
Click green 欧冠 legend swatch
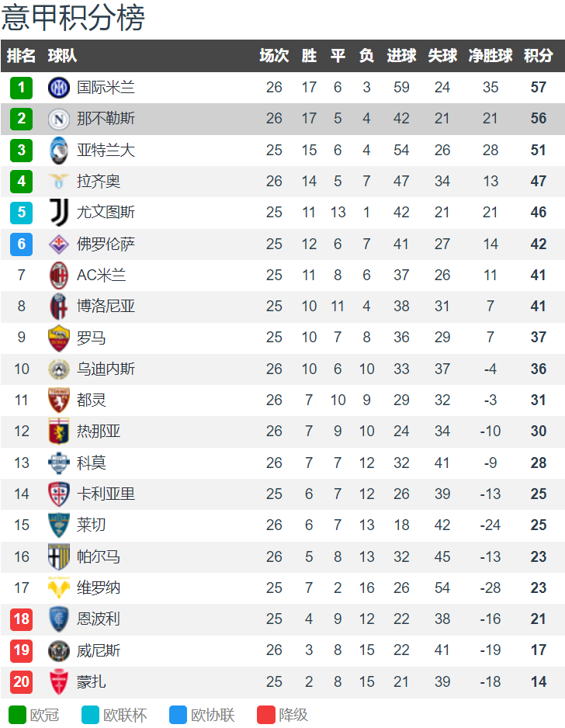18,715
